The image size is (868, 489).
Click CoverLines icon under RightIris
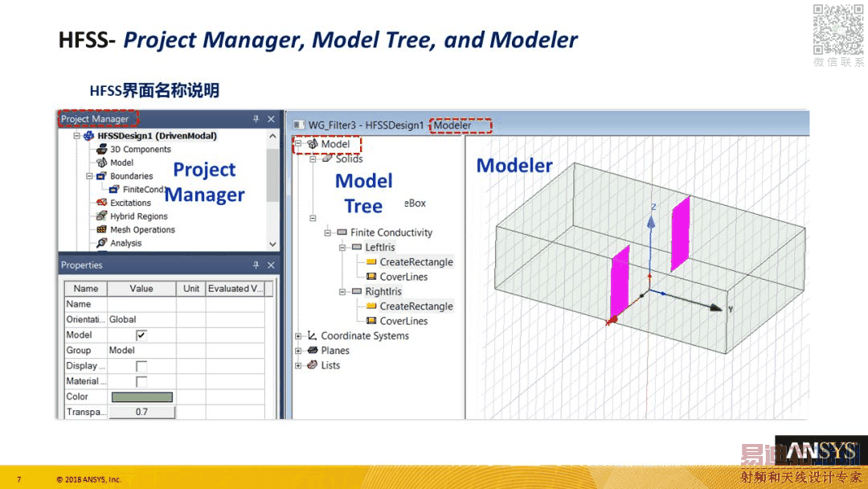pyautogui.click(x=371, y=321)
